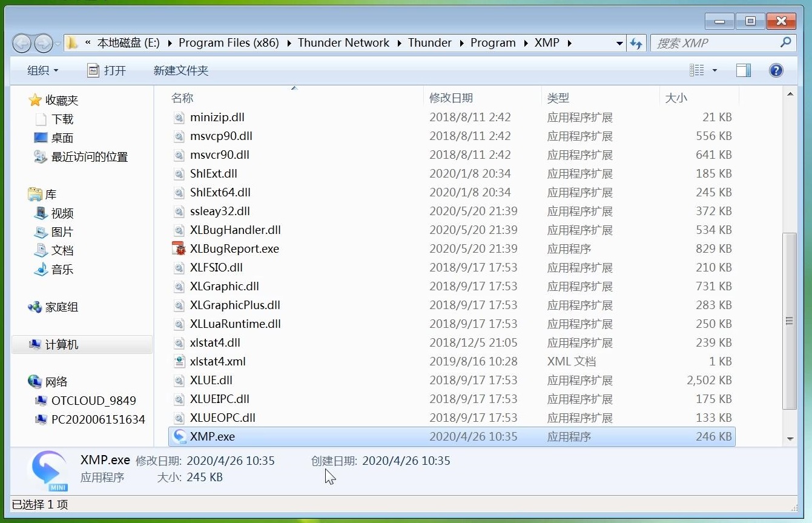The width and height of the screenshot is (812, 523).
Task: Select the msvcr90.dll file icon
Action: tap(179, 155)
